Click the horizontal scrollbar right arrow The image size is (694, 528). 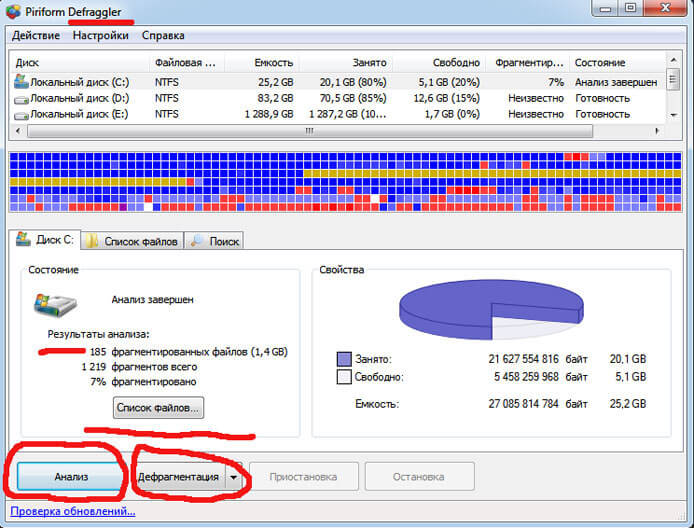click(x=657, y=131)
